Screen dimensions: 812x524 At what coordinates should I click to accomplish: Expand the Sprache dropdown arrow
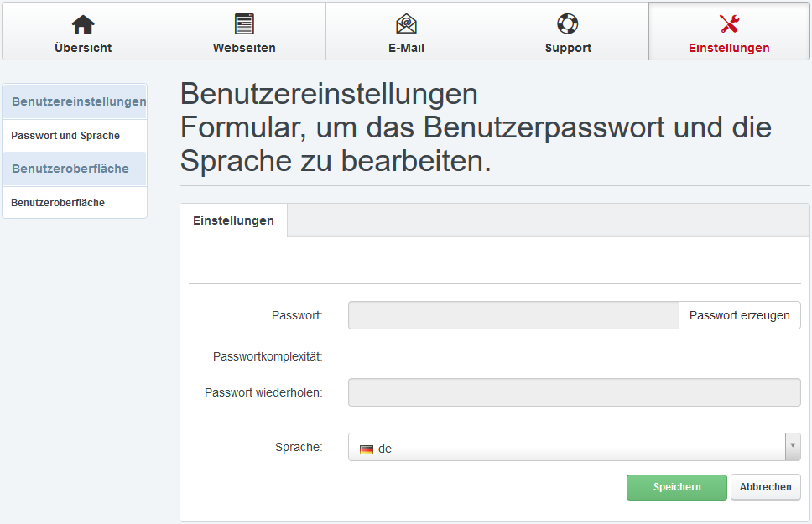tap(792, 447)
